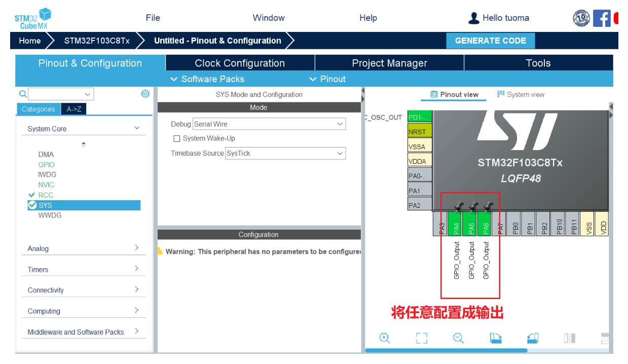Open the Debug Serial Wire dropdown
Image resolution: width=628 pixels, height=364 pixels.
(x=269, y=124)
